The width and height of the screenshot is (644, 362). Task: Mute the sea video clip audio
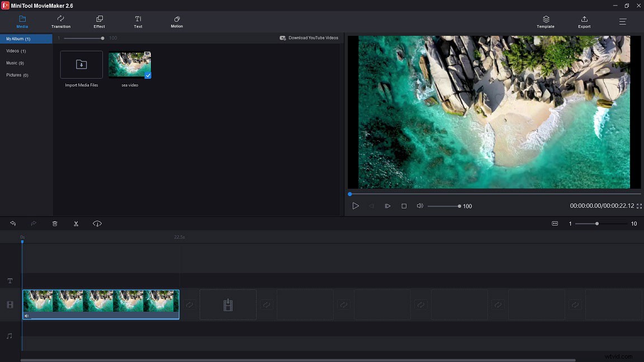[26, 316]
